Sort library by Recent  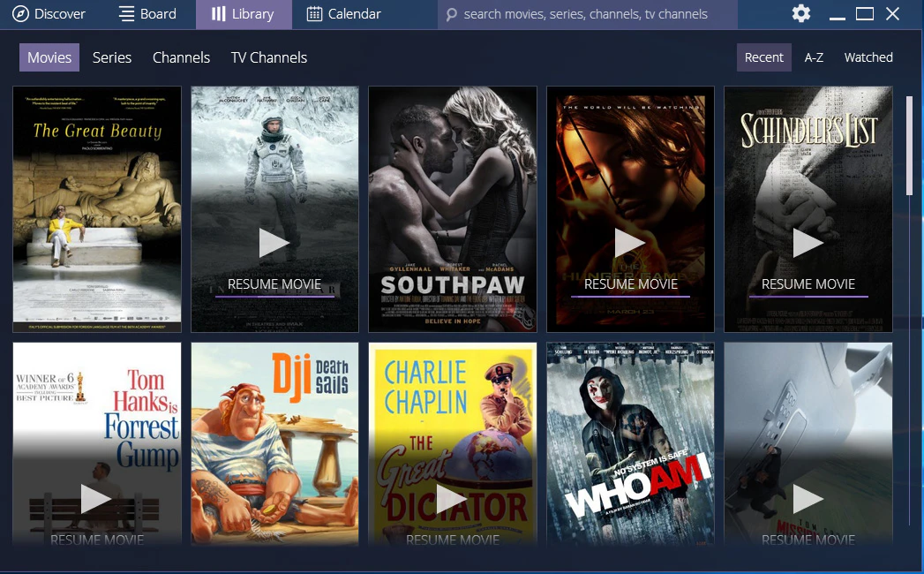[763, 57]
